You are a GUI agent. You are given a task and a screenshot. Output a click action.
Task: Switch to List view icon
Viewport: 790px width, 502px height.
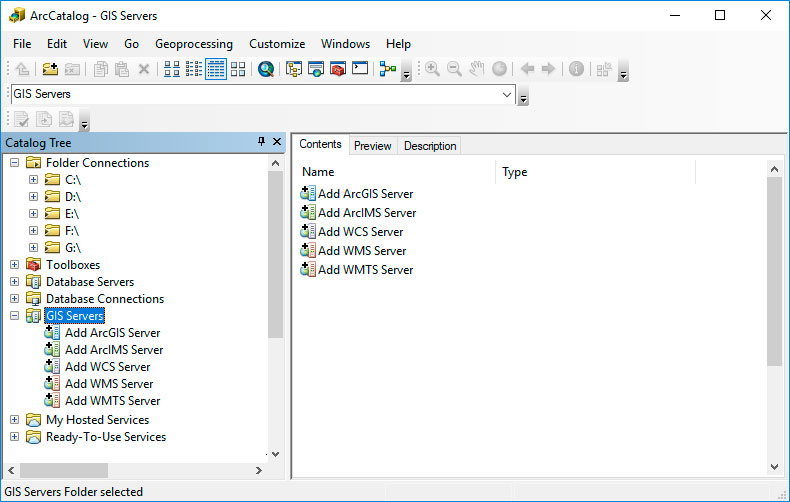[x=194, y=69]
